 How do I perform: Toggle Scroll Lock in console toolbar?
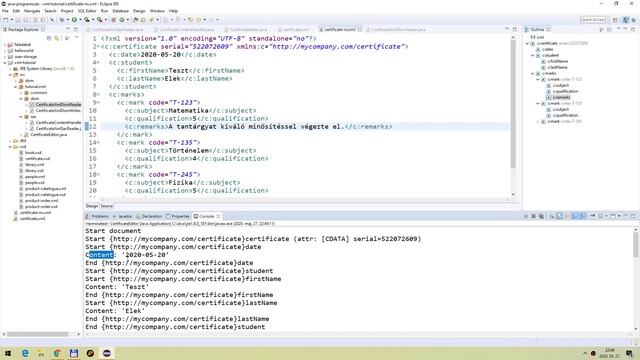[559, 216]
